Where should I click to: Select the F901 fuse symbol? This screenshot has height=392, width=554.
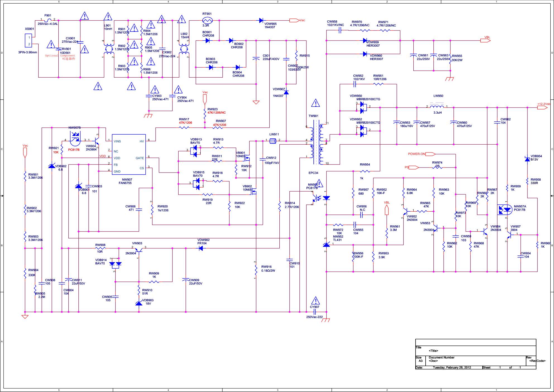pos(48,20)
